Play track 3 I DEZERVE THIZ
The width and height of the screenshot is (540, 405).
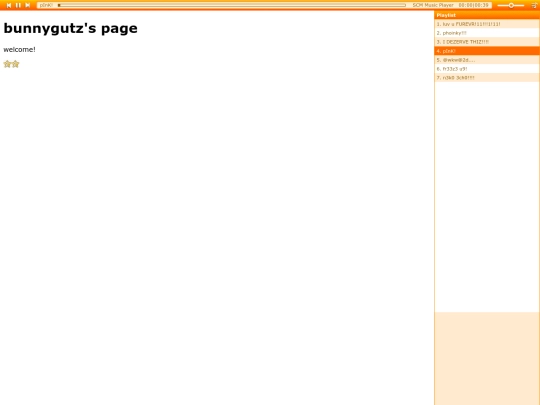pyautogui.click(x=487, y=42)
